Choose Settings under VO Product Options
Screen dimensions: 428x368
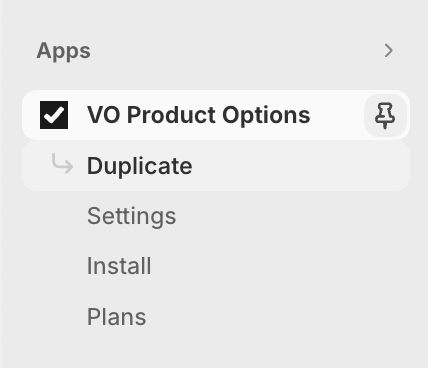[x=131, y=216]
